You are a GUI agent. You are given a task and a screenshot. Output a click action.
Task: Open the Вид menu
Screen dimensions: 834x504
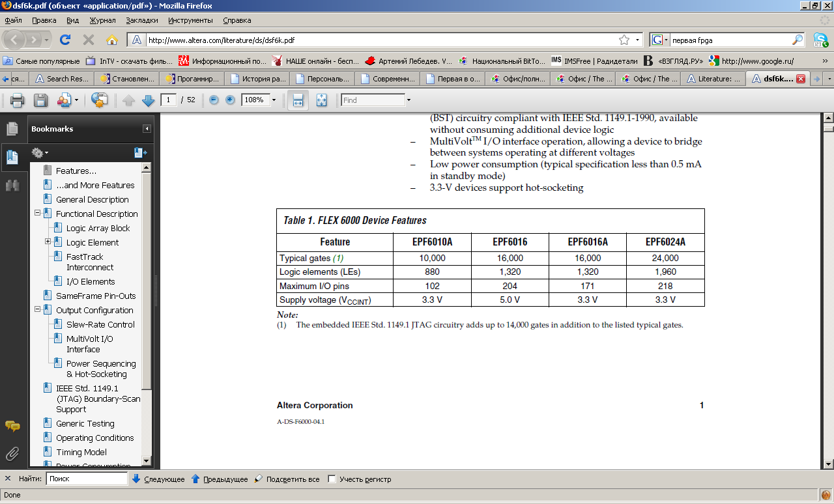(72, 20)
